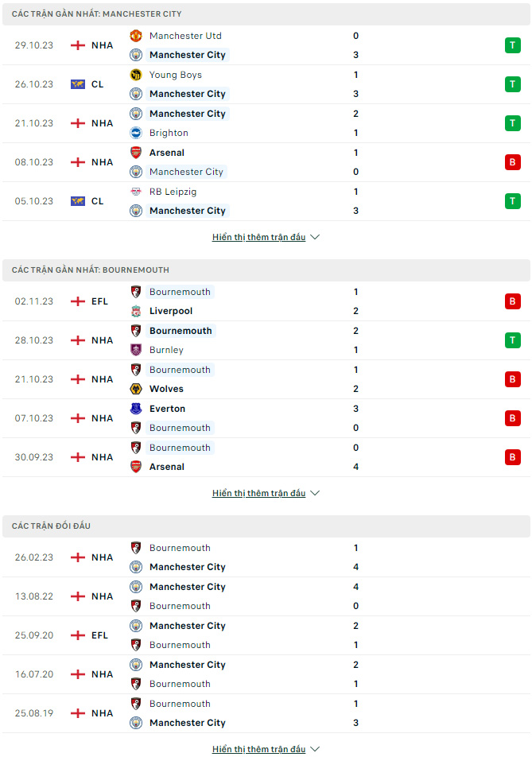Click the Wolves club crest icon
Screen dimensions: 532x757
point(136,389)
